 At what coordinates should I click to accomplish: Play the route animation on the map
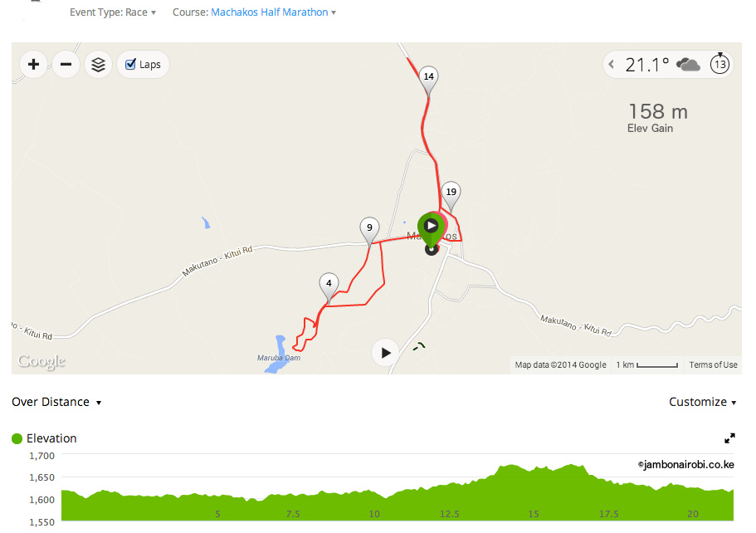pyautogui.click(x=385, y=353)
